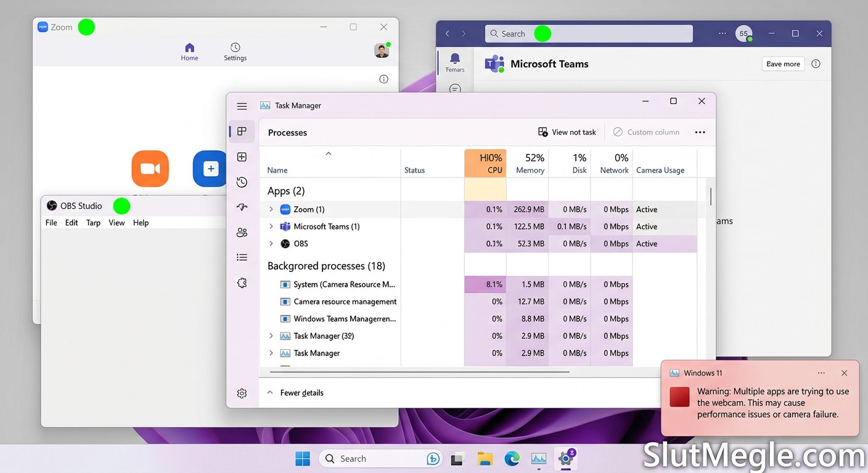This screenshot has height=473, width=868.
Task: Click the View not task button
Action: (567, 132)
